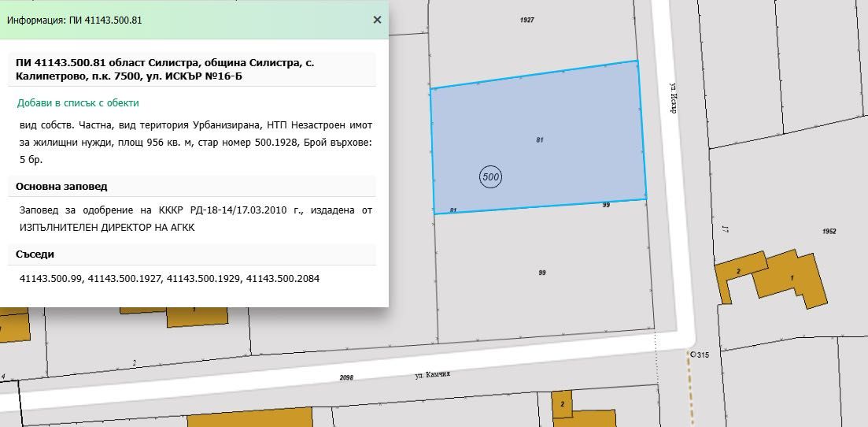Select parcel 99 below the highlighted plot
Viewport: 868px width, 427px height.
(x=542, y=273)
